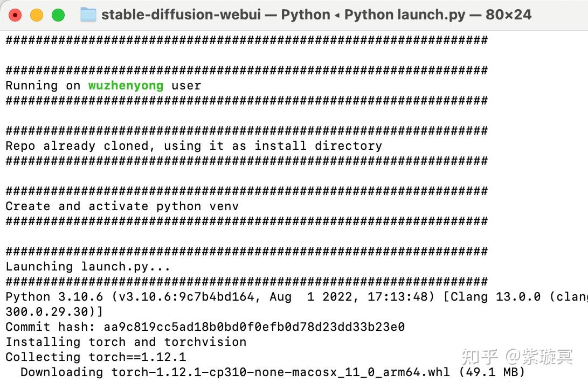Close the terminal window with red button
The width and height of the screenshot is (588, 382).
click(x=15, y=16)
